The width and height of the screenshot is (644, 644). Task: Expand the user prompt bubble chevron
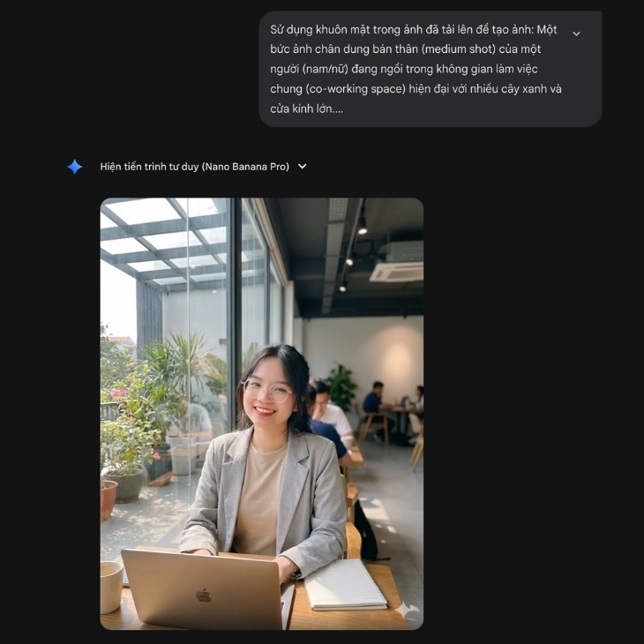tap(576, 34)
